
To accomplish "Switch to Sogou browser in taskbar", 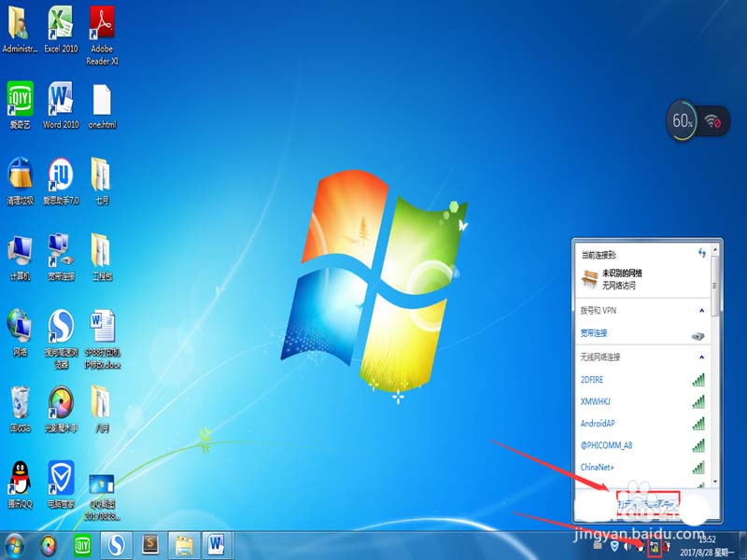I will [116, 546].
